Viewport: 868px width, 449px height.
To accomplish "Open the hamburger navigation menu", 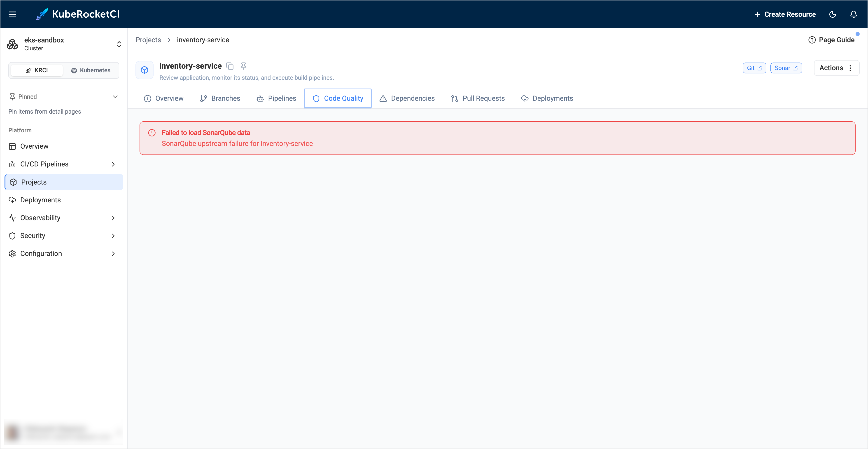I will point(12,14).
